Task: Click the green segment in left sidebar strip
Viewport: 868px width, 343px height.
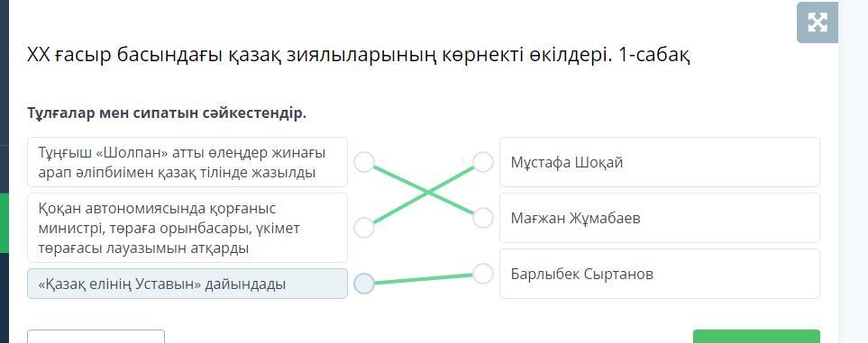Action: pyautogui.click(x=5, y=223)
